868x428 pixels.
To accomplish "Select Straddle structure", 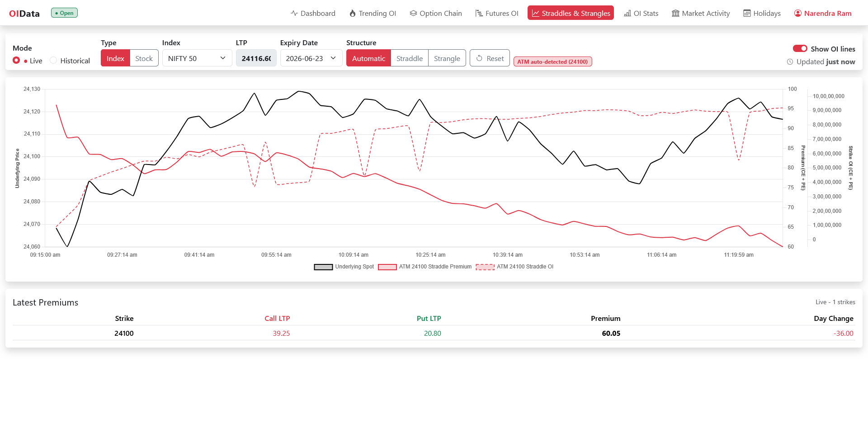I will 410,58.
